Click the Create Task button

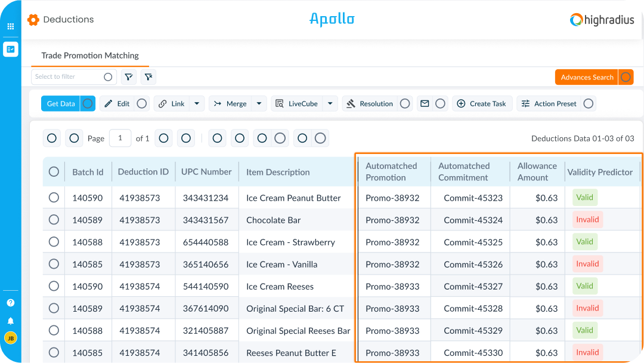481,103
